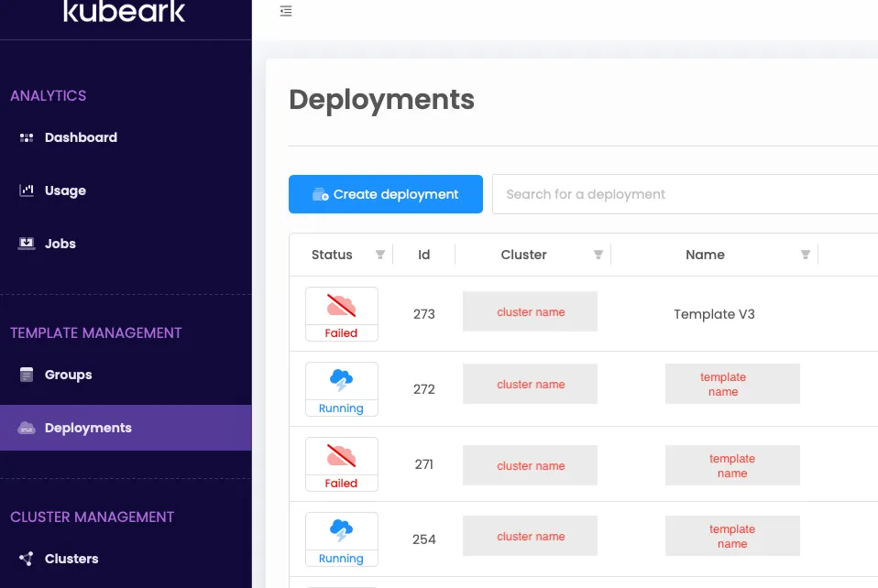Screen dimensions: 878x588
Task: Click the Failed cloud icon for deployment 271
Action: [x=341, y=456]
